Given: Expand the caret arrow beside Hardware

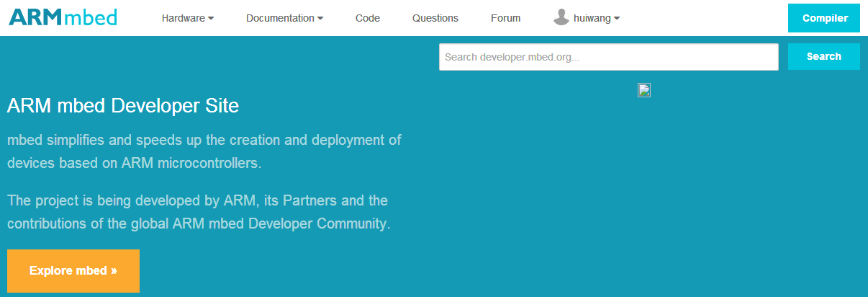Looking at the screenshot, I should click(x=211, y=19).
